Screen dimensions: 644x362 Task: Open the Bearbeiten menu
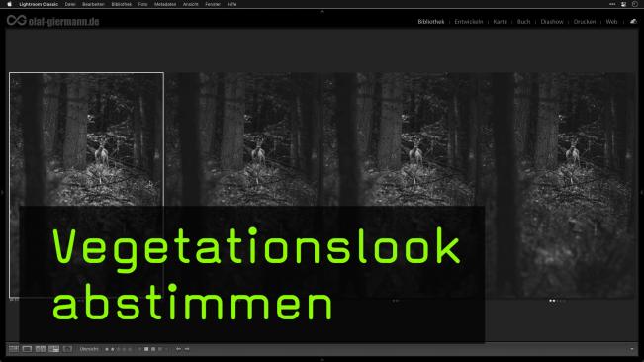[93, 4]
